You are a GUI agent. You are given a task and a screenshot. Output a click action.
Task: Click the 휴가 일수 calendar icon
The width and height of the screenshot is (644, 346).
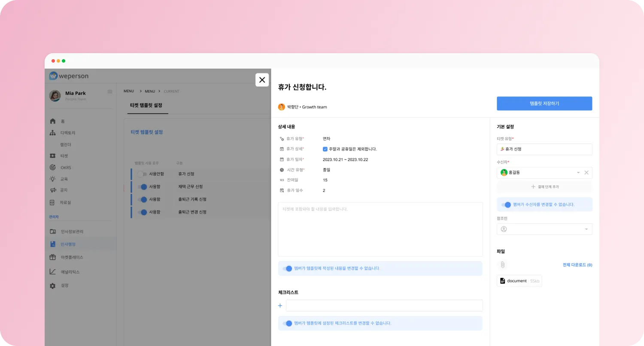pyautogui.click(x=282, y=190)
